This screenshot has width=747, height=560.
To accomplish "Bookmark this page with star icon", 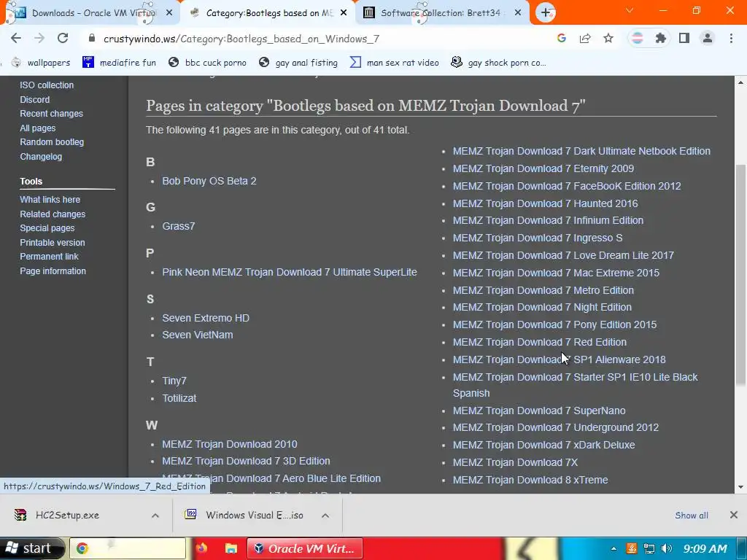I will [x=608, y=38].
